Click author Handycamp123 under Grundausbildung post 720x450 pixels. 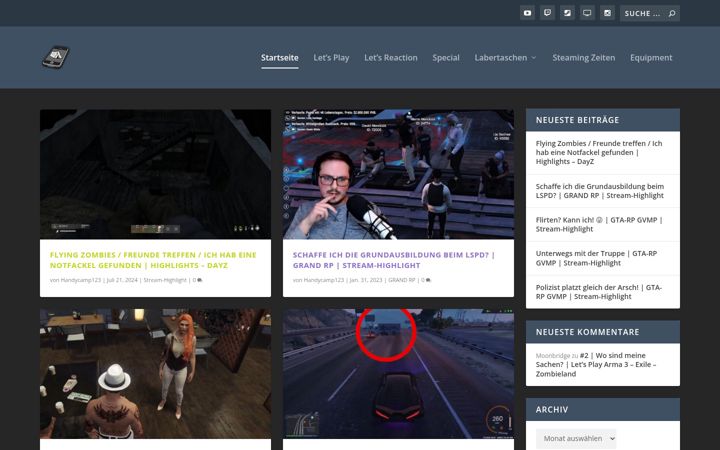(x=323, y=280)
